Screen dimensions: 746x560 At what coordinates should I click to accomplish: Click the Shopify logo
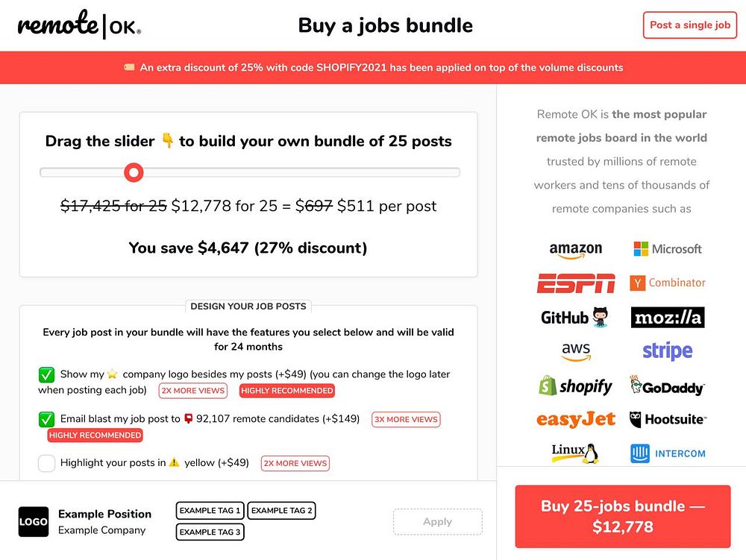575,386
